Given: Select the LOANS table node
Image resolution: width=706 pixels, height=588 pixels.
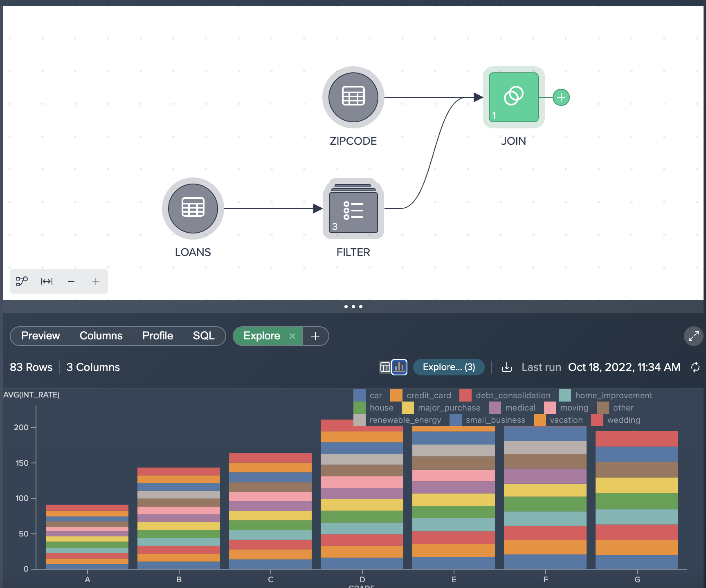Looking at the screenshot, I should click(193, 209).
